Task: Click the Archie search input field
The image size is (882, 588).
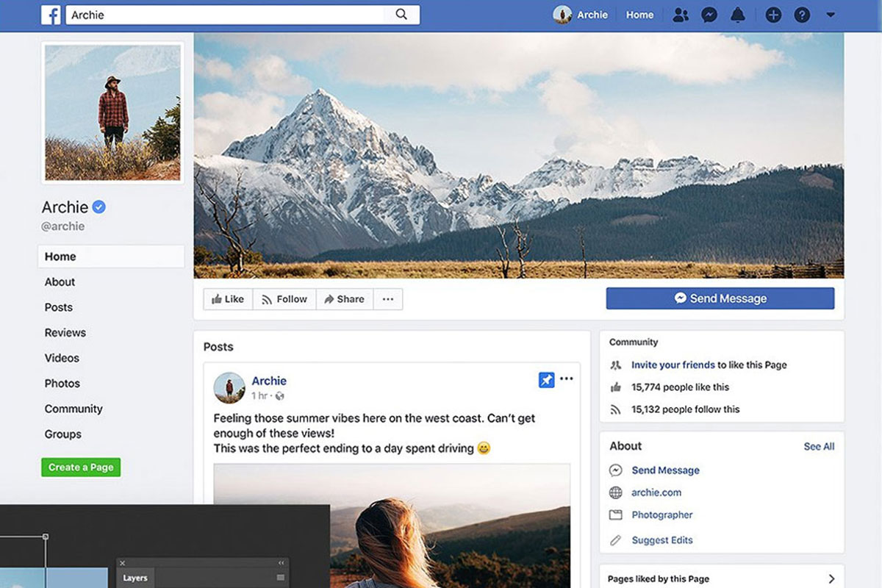Action: click(x=220, y=14)
